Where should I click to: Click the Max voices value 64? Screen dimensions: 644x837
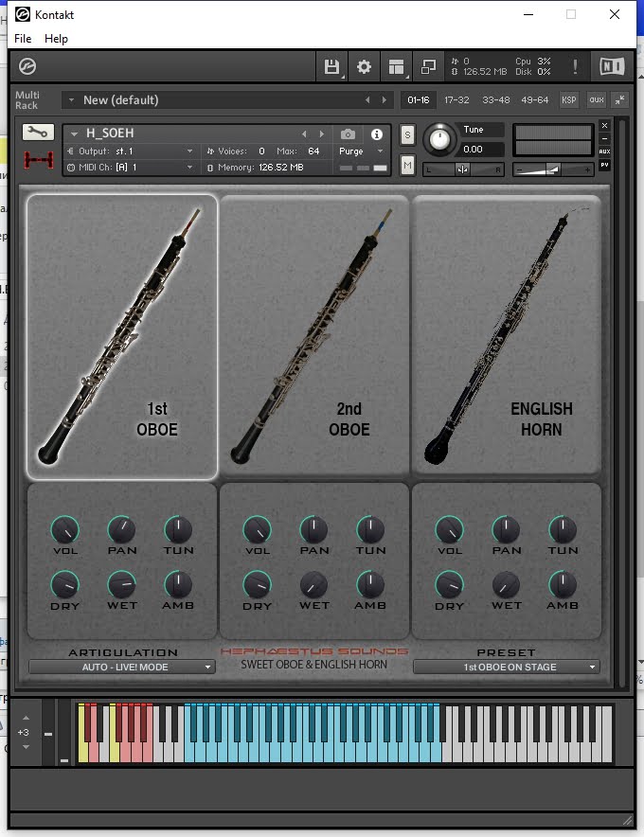click(x=313, y=151)
